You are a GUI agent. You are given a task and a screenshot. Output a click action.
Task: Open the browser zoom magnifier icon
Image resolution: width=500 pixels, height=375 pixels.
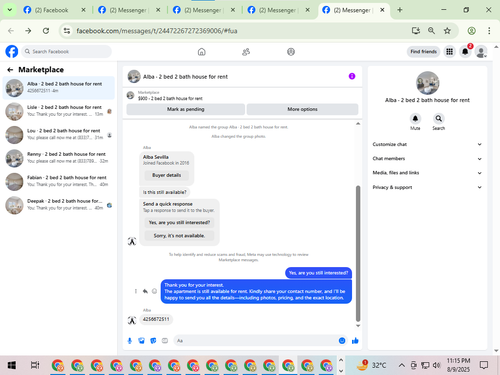point(431,31)
